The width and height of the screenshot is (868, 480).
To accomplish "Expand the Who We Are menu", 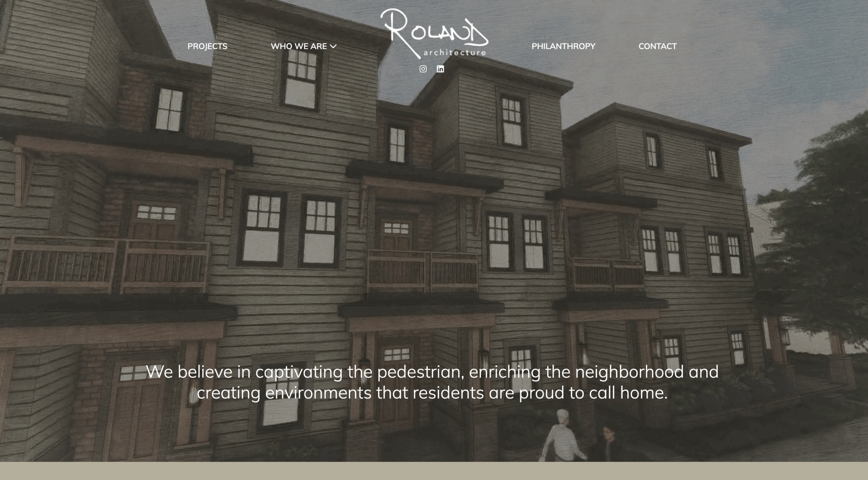I will (x=299, y=46).
